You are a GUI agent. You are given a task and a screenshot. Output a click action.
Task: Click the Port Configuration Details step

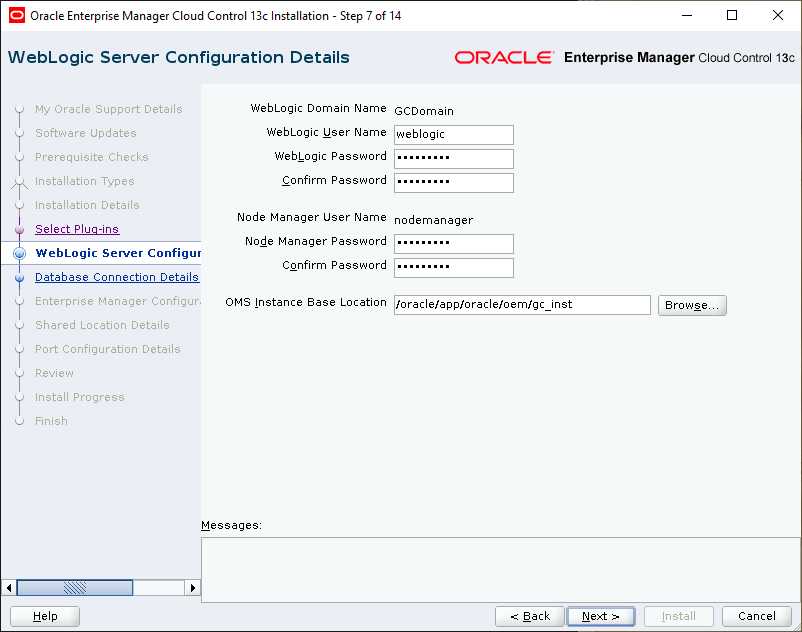click(x=107, y=349)
